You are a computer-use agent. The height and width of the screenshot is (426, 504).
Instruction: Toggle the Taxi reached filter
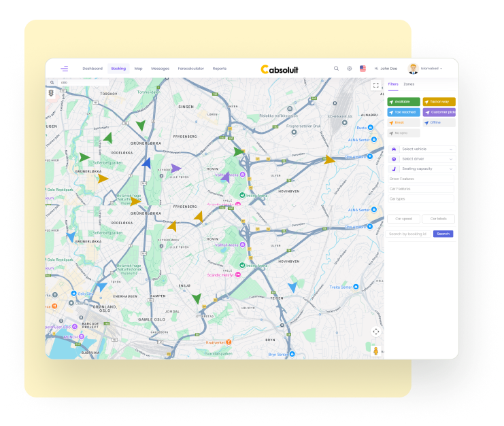pos(404,112)
